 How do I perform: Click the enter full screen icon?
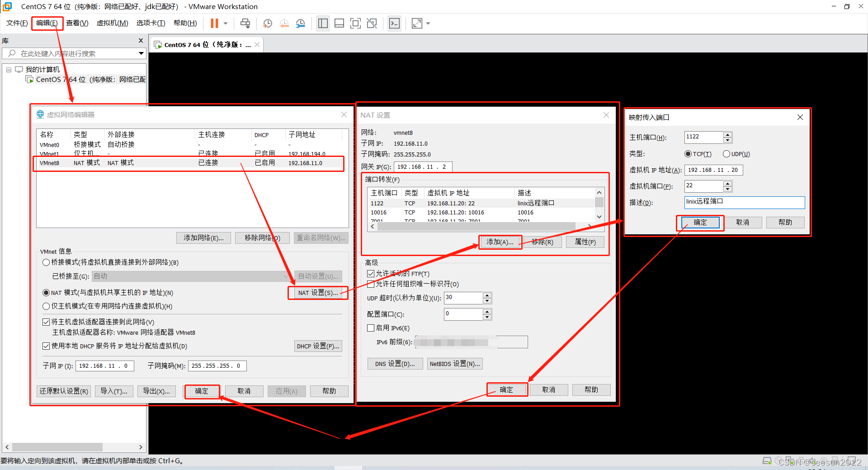coord(355,24)
